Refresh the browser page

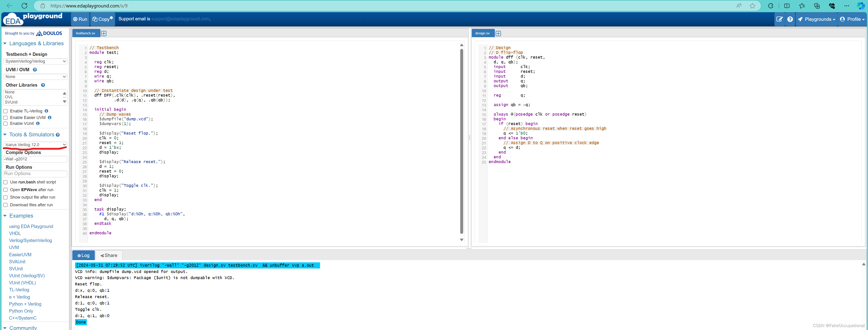(24, 6)
